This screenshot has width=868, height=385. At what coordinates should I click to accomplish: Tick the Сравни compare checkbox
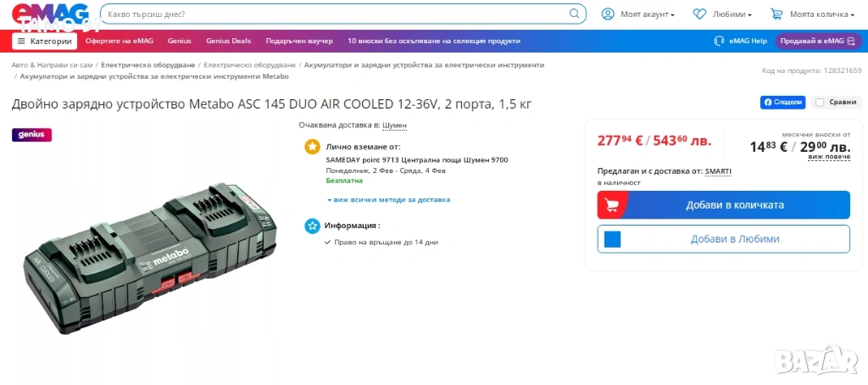[x=820, y=102]
